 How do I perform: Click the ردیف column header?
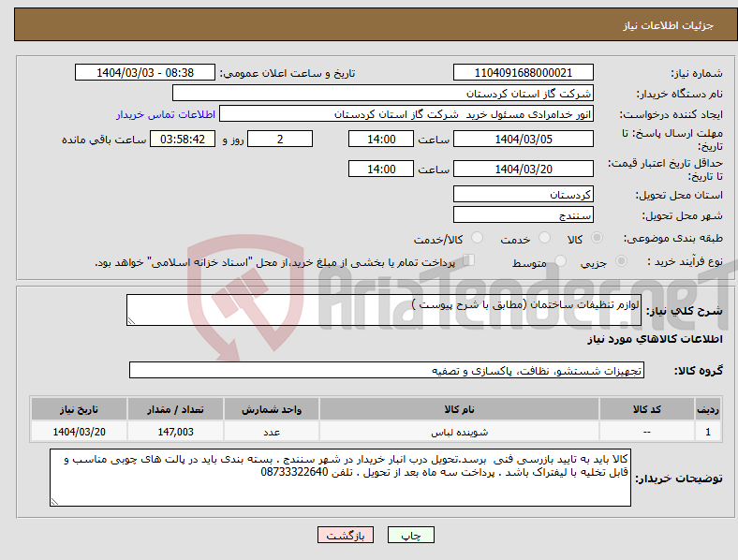(707, 409)
